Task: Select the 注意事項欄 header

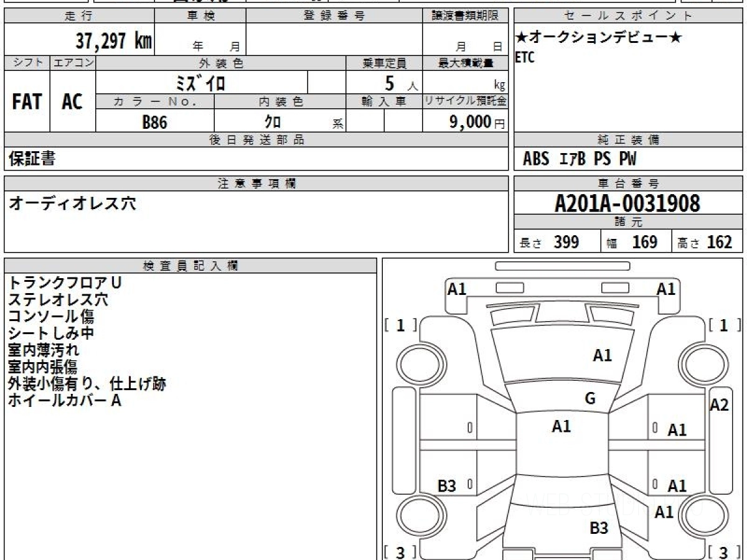Action: pos(256,184)
